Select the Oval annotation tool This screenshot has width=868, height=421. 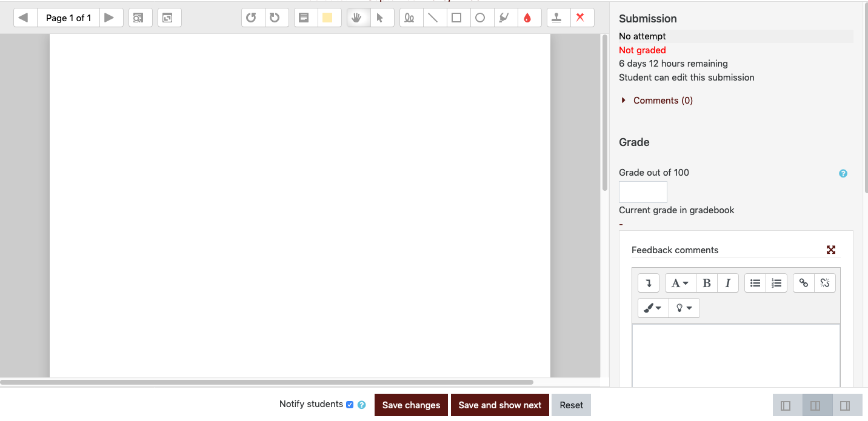[x=480, y=18]
